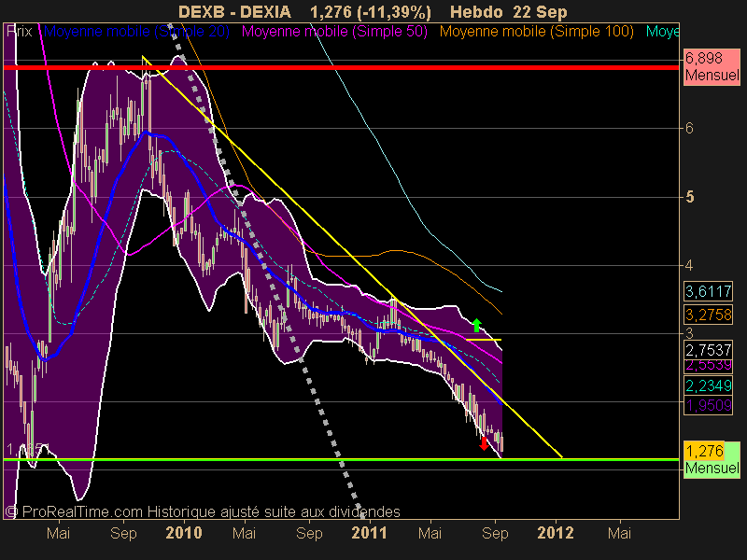Click the DEXB - DEXIA chart title
747x560 pixels.
click(x=234, y=12)
